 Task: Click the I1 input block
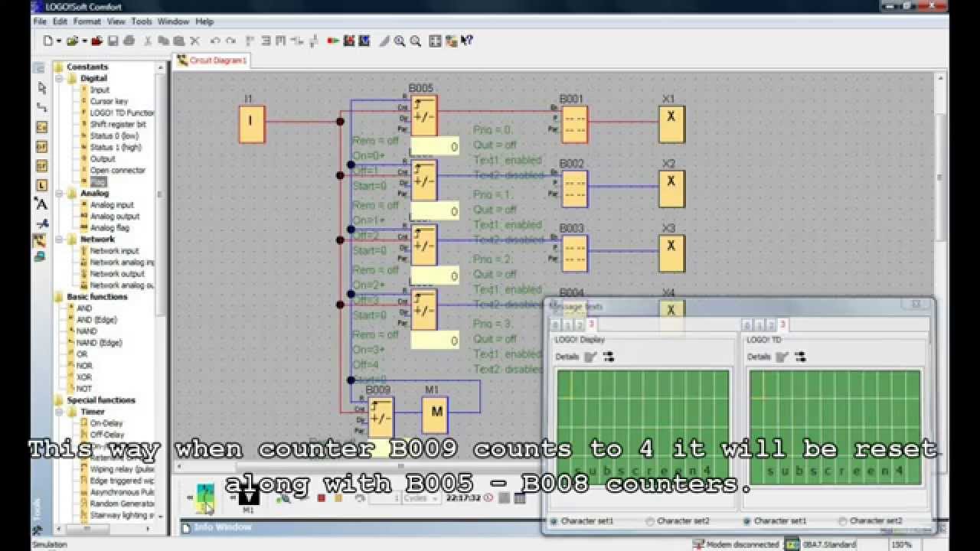(252, 125)
